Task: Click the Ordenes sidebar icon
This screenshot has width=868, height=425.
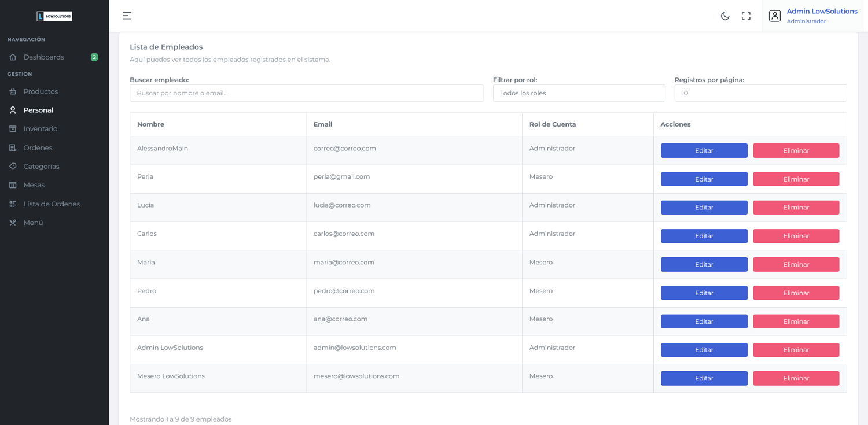Action: [13, 148]
